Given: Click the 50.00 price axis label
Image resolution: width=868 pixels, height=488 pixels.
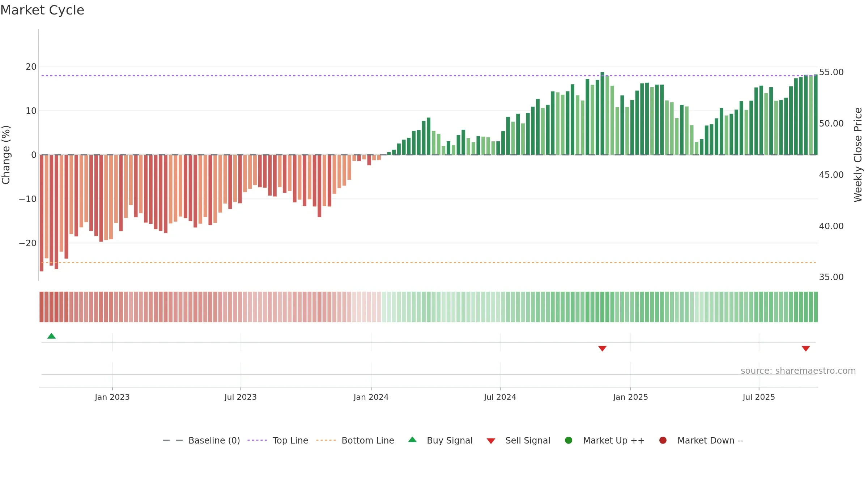Looking at the screenshot, I should 831,124.
